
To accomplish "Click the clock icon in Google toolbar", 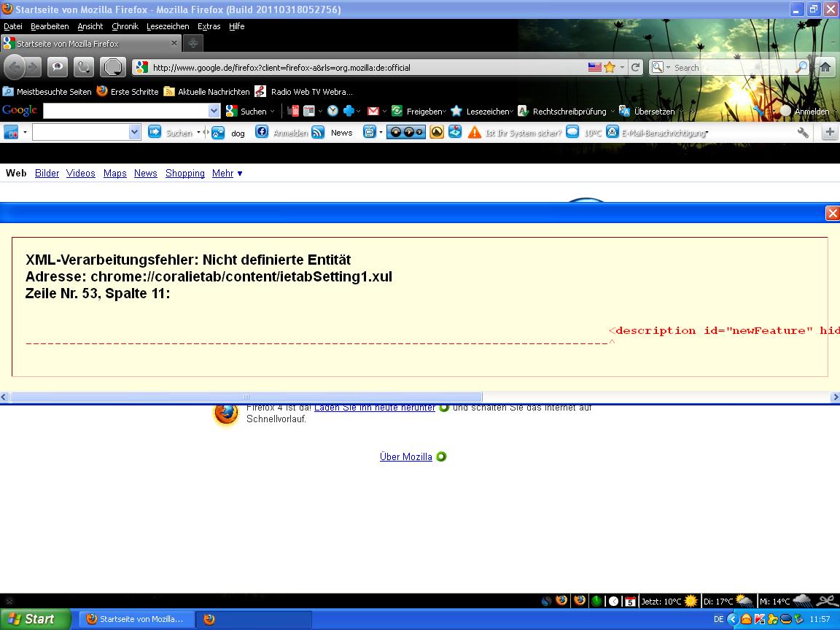I will point(332,112).
